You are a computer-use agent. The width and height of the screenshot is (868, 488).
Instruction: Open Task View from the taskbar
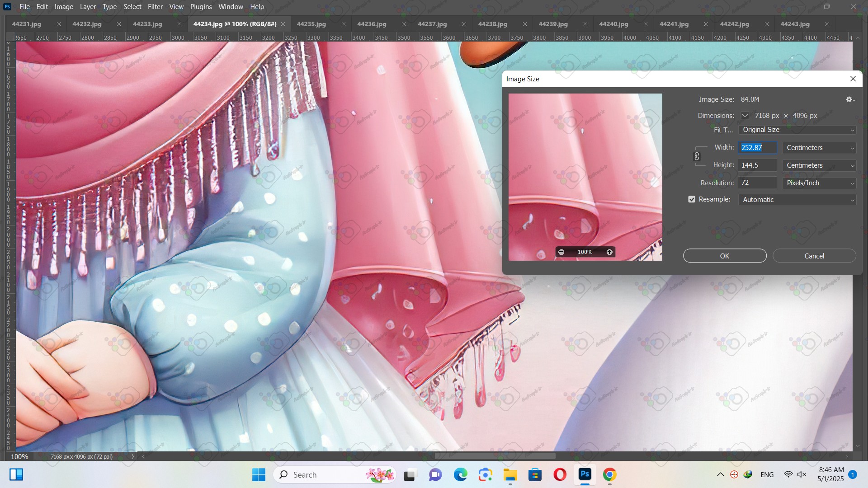click(x=410, y=475)
